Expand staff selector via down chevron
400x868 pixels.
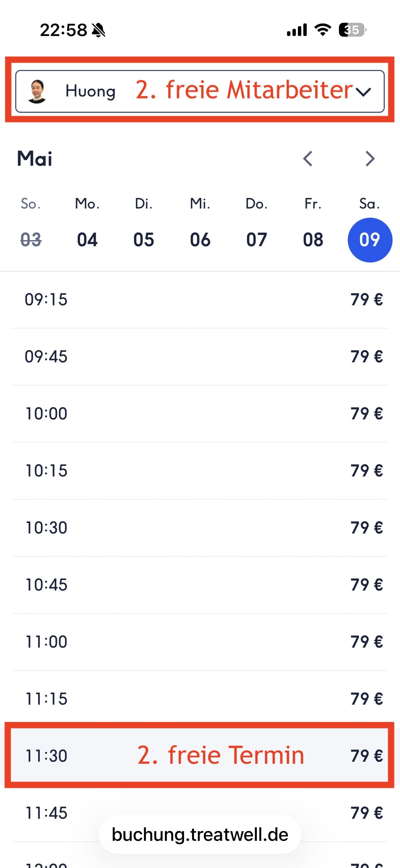click(363, 92)
